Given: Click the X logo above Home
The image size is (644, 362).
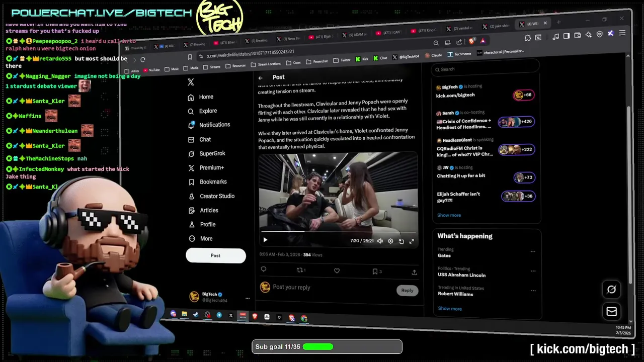Looking at the screenshot, I should (191, 82).
